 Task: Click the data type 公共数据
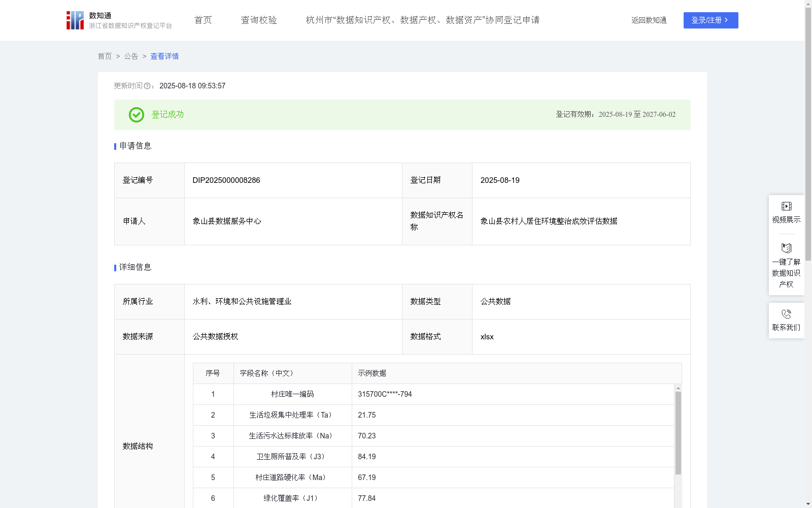(495, 302)
